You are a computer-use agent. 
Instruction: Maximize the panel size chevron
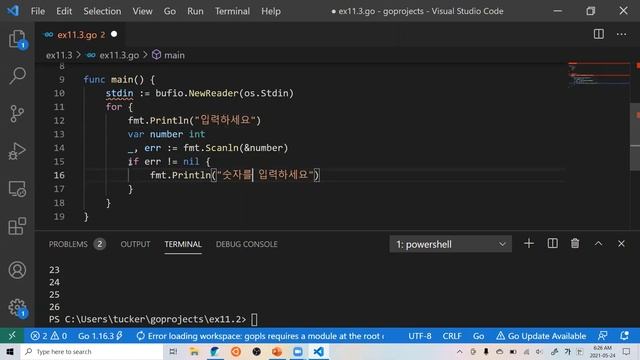pos(598,244)
